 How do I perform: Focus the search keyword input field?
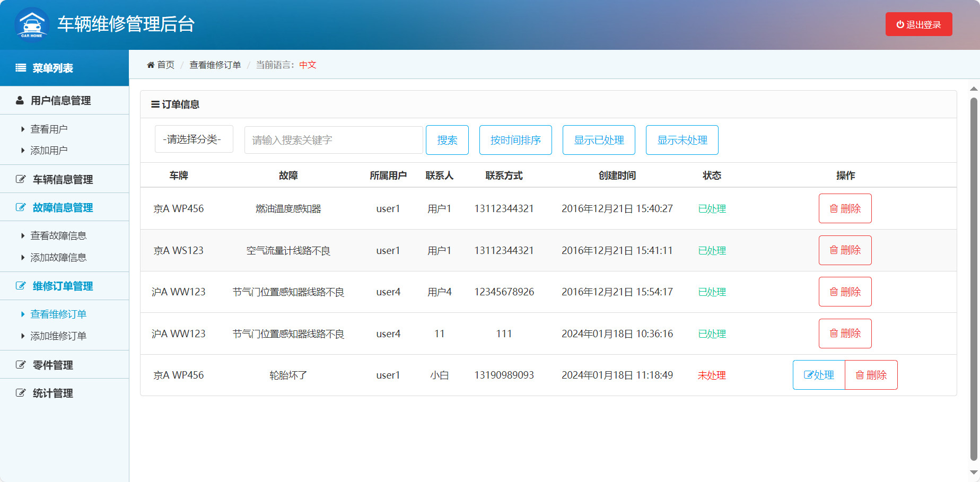pyautogui.click(x=334, y=140)
